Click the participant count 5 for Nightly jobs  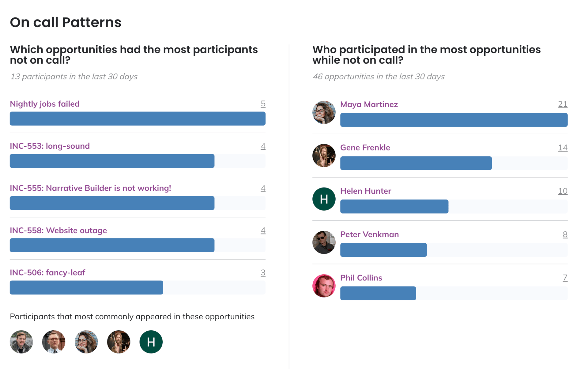[263, 104]
